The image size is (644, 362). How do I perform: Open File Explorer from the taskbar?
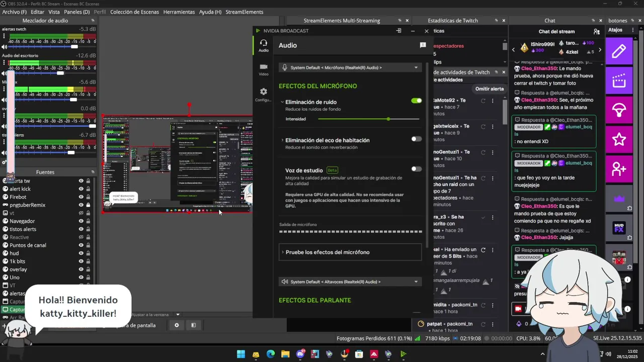(285, 354)
